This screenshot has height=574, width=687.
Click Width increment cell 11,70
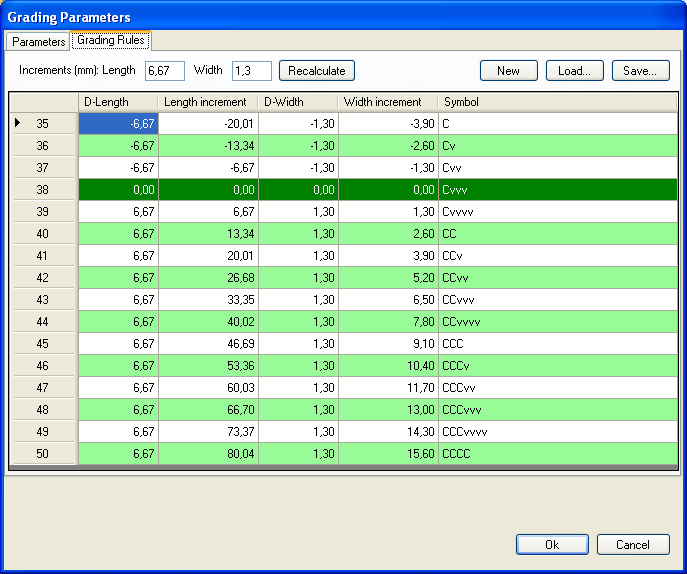[388, 388]
